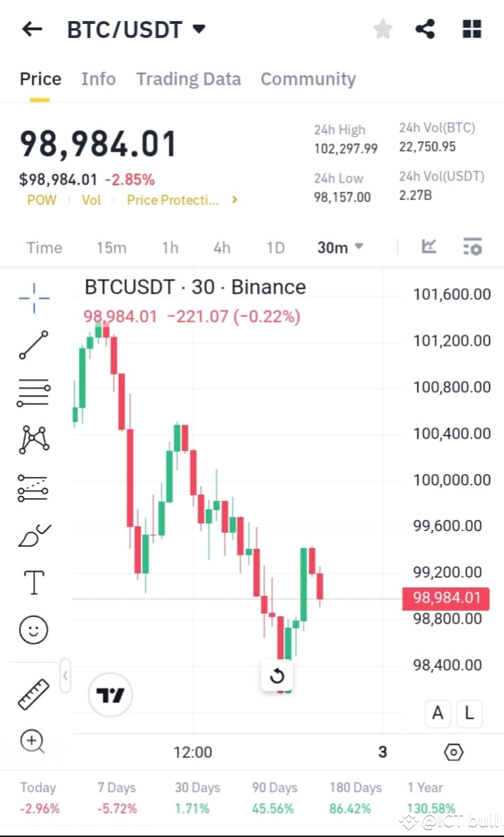Open the text annotation tool
This screenshot has height=837, width=504.
[32, 581]
